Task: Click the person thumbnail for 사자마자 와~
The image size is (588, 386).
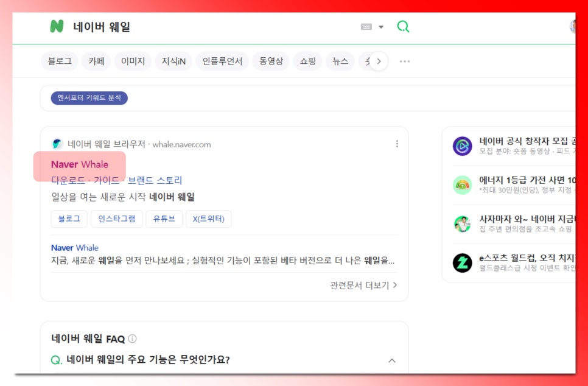Action: pyautogui.click(x=463, y=224)
